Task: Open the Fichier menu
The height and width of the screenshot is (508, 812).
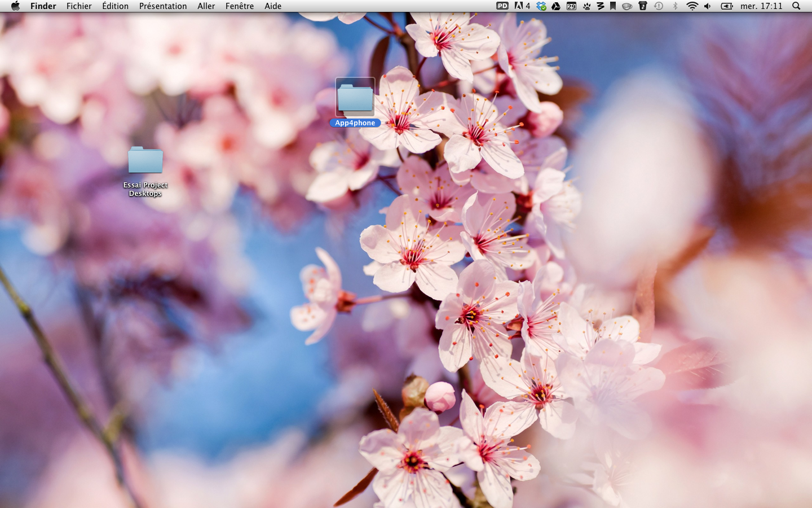Action: pos(79,6)
